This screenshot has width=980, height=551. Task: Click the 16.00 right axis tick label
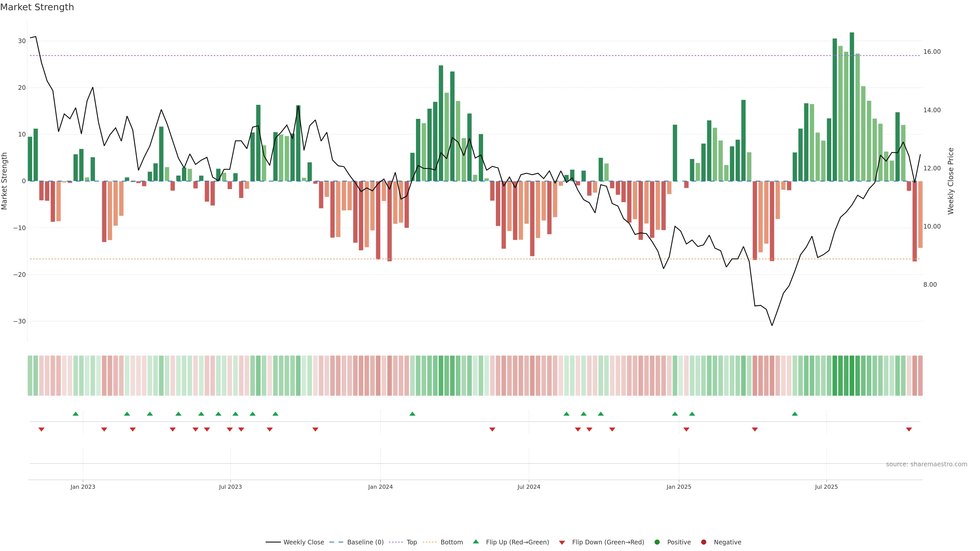932,52
